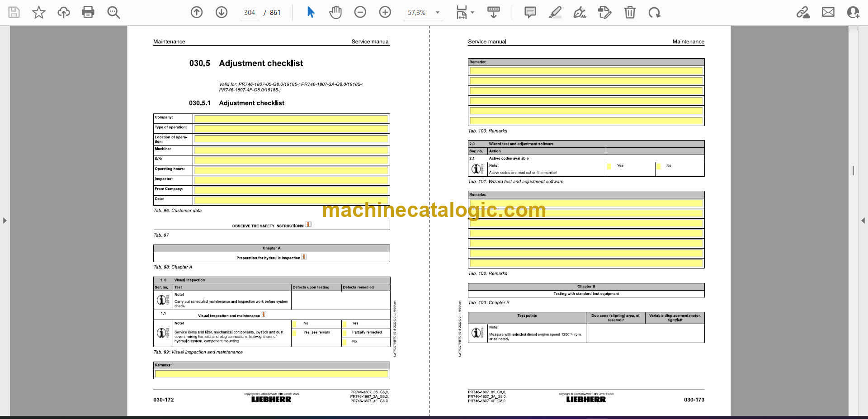Open Visual inspection and maintenance link icon
The height and width of the screenshot is (419, 868).
click(264, 314)
